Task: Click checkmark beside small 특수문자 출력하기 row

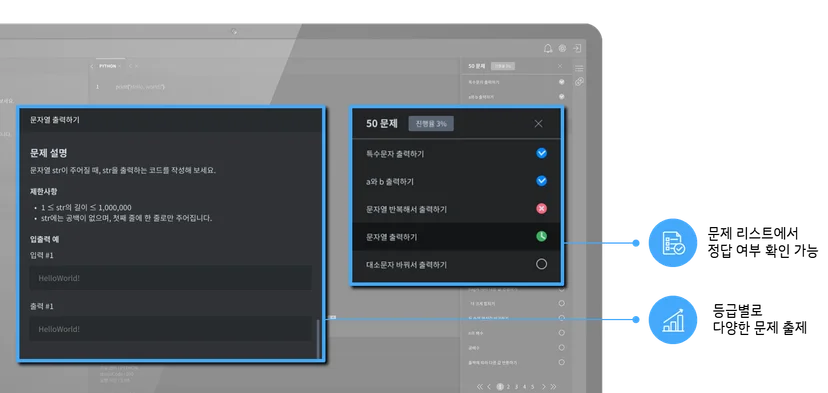Action: (561, 82)
